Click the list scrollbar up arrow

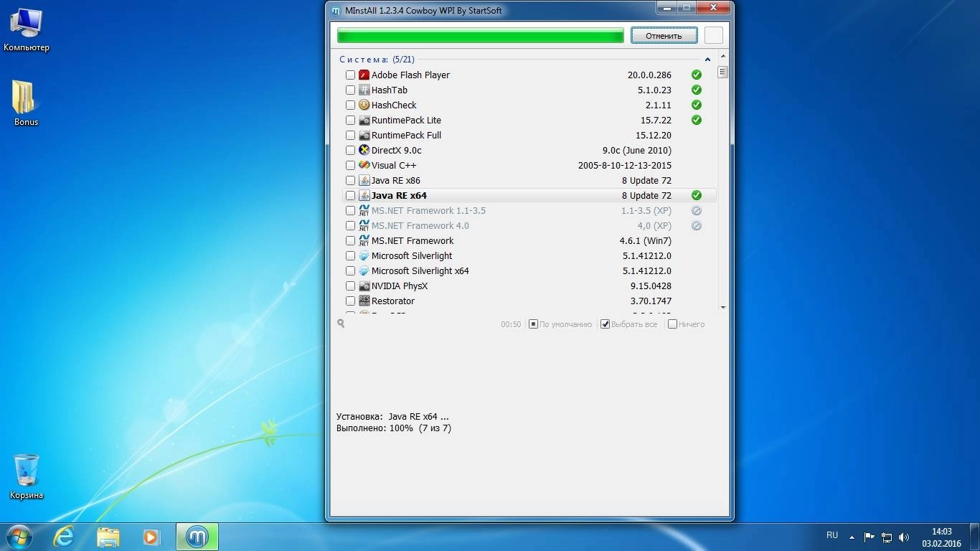tap(722, 56)
